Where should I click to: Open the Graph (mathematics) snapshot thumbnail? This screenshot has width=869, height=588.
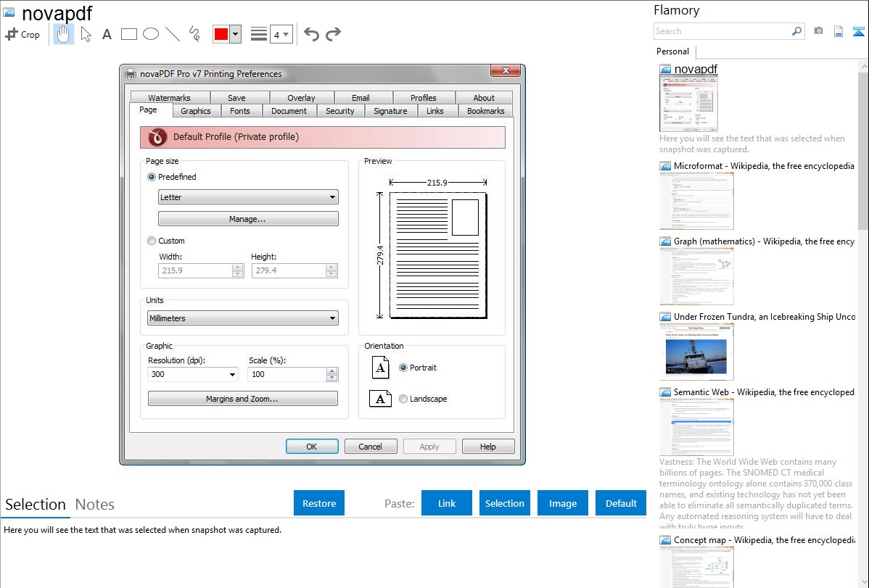(696, 276)
